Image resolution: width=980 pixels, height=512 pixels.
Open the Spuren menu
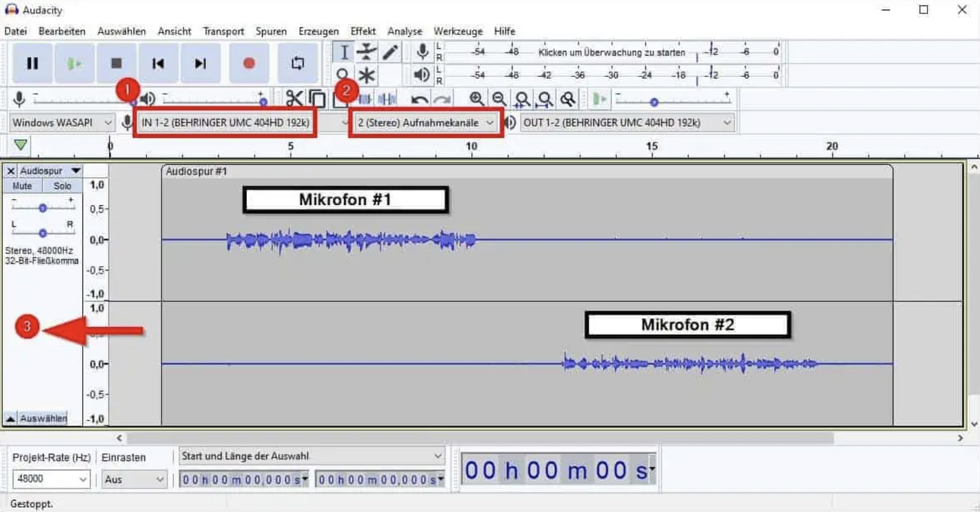pyautogui.click(x=271, y=31)
